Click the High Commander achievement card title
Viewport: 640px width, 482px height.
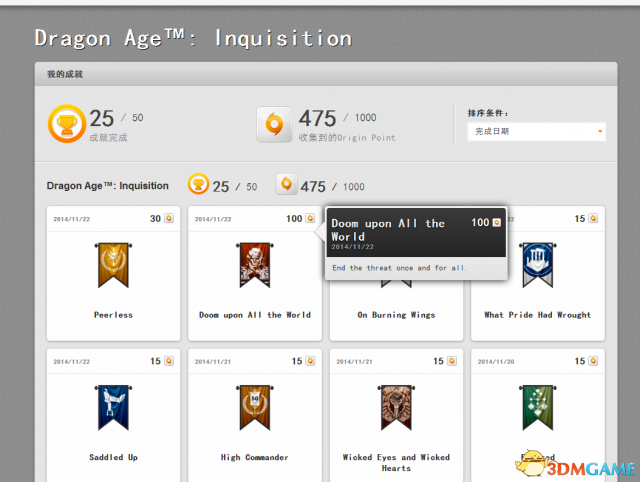(x=255, y=457)
